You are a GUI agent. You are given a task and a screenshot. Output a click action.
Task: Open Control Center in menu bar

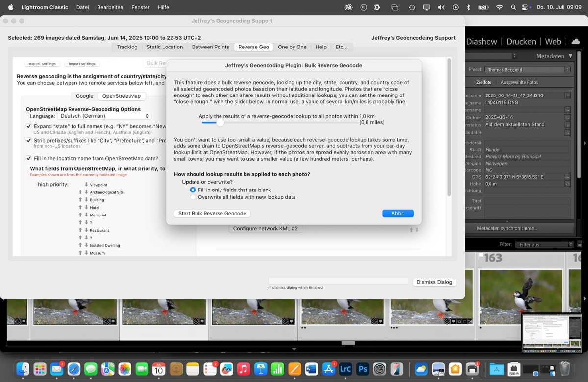coord(526,7)
